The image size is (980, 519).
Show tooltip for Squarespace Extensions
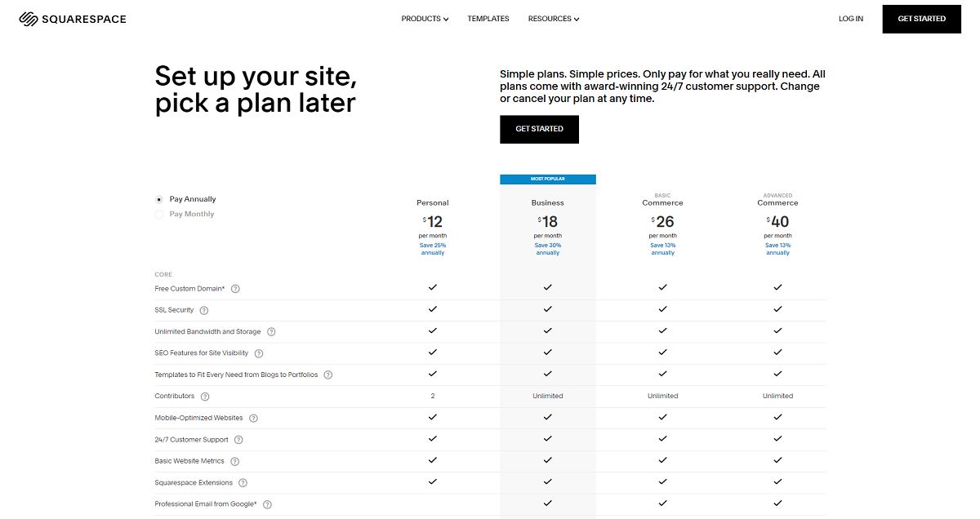243,483
